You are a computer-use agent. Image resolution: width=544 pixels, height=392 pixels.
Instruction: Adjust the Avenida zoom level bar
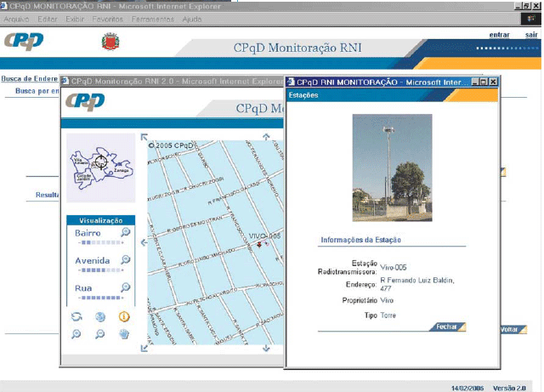(x=100, y=270)
